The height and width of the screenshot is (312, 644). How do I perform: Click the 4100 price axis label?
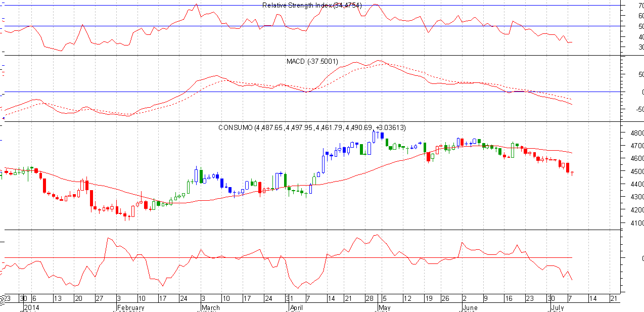636,223
